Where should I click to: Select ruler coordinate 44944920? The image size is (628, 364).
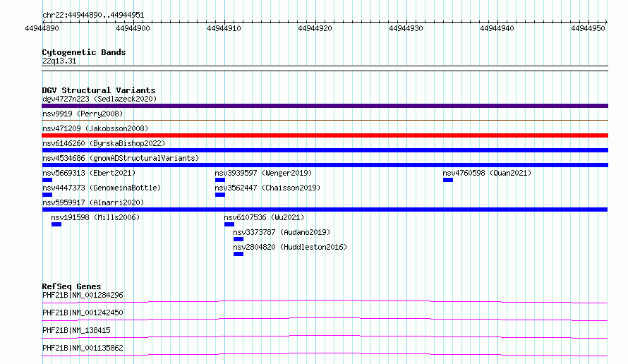pos(315,28)
